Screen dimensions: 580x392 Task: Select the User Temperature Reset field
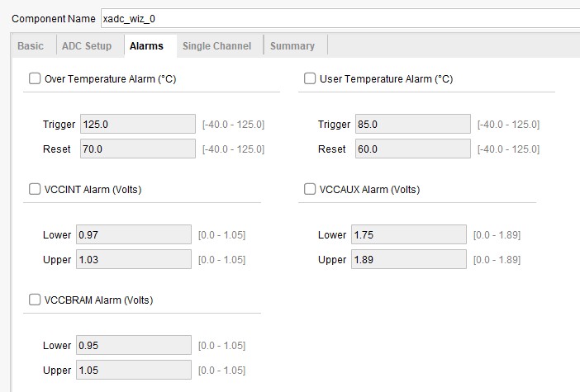pos(412,149)
